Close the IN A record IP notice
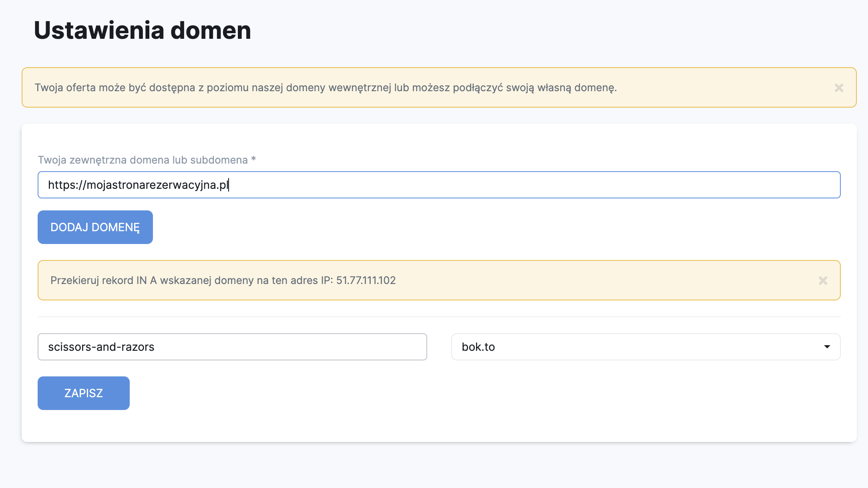The width and height of the screenshot is (868, 488). (x=823, y=280)
